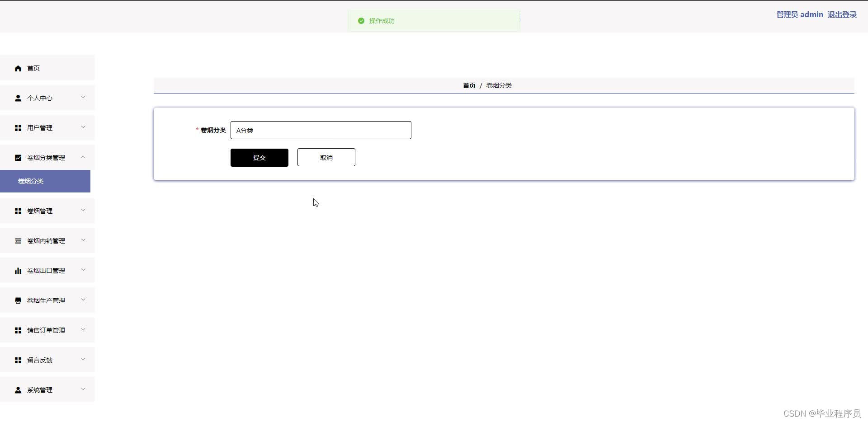Viewport: 868px width, 422px height.
Task: Expand the 卷烟内销管理 menu chevron
Action: (83, 240)
